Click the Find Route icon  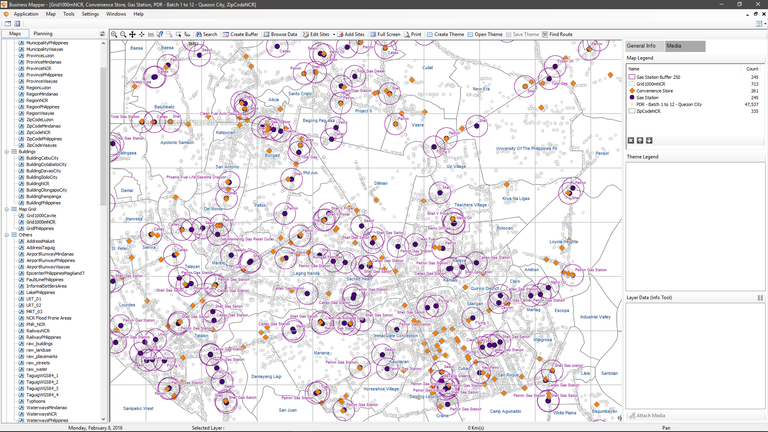545,34
